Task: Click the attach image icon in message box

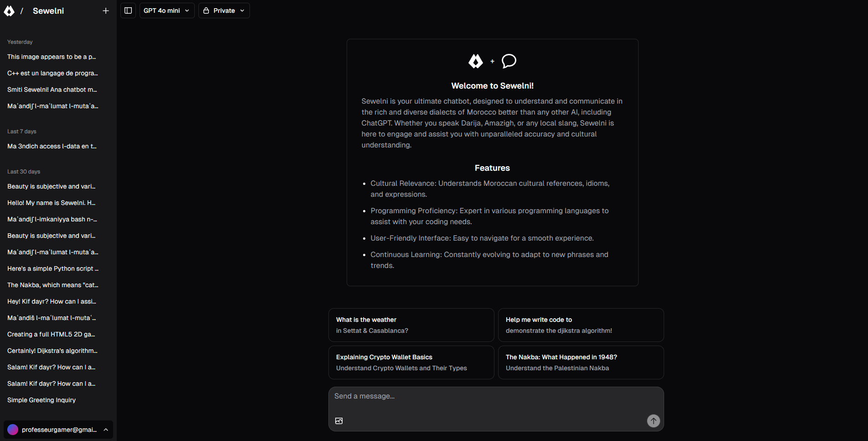Action: coord(339,421)
